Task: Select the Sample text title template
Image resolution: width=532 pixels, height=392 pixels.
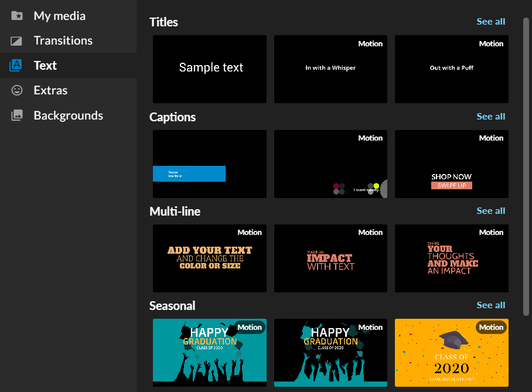Action: (x=210, y=69)
